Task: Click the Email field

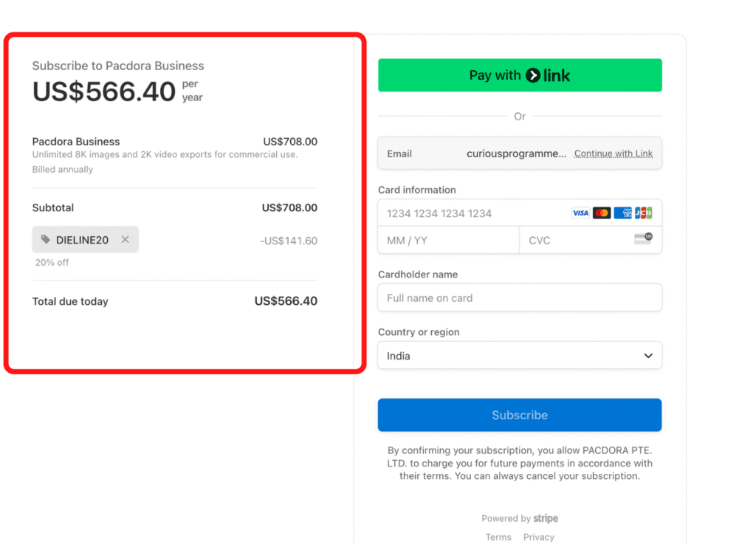Action: coord(520,154)
